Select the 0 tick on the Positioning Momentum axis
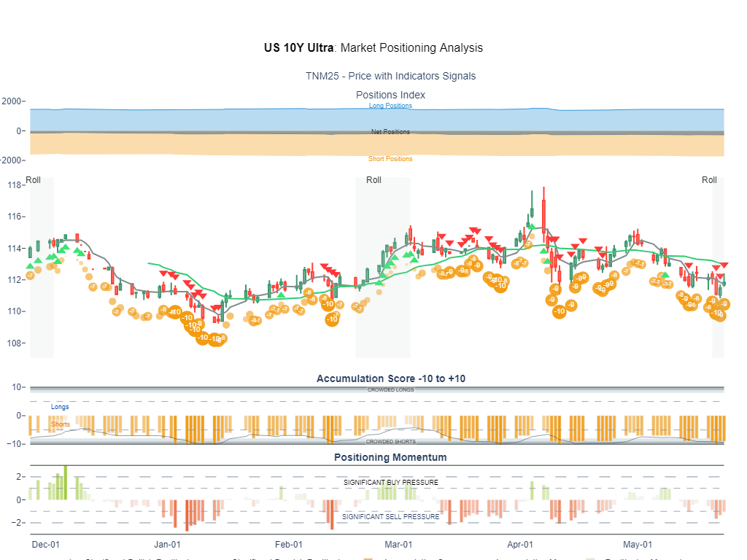747x560 pixels. (19, 500)
